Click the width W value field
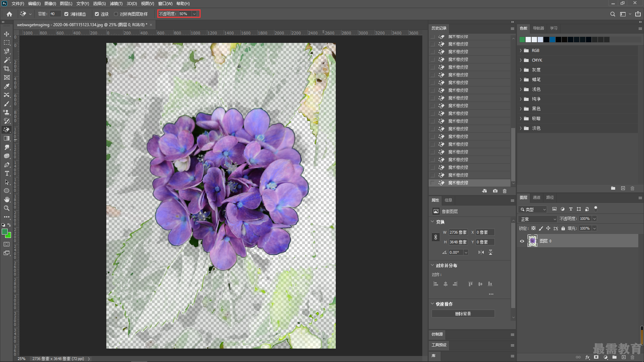The height and width of the screenshot is (362, 644). click(458, 232)
